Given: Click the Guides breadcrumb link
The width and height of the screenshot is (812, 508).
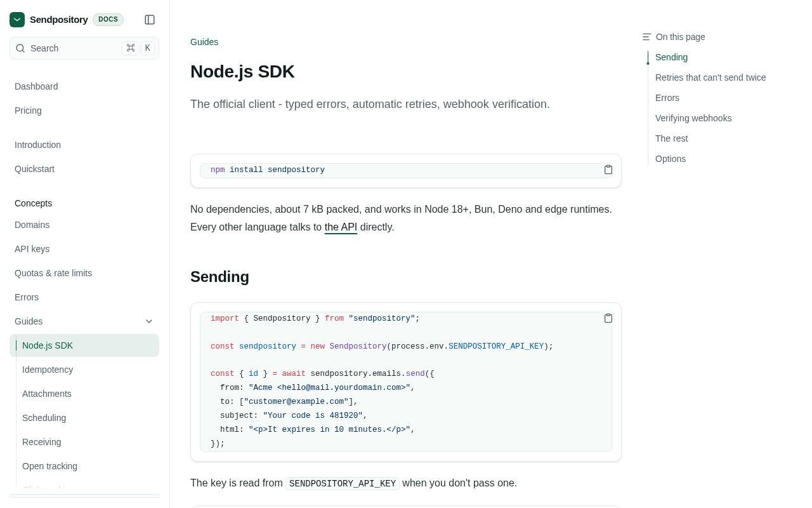Looking at the screenshot, I should [x=204, y=42].
